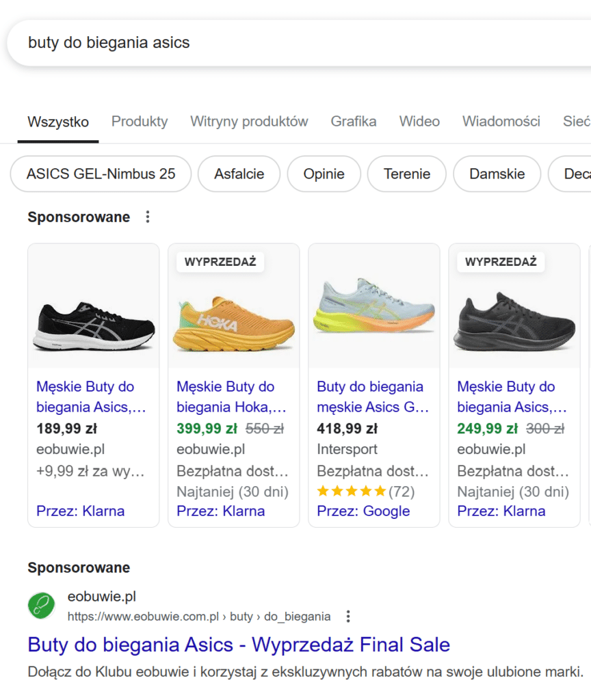Switch to the Grafika tab
The height and width of the screenshot is (700, 591).
[354, 121]
